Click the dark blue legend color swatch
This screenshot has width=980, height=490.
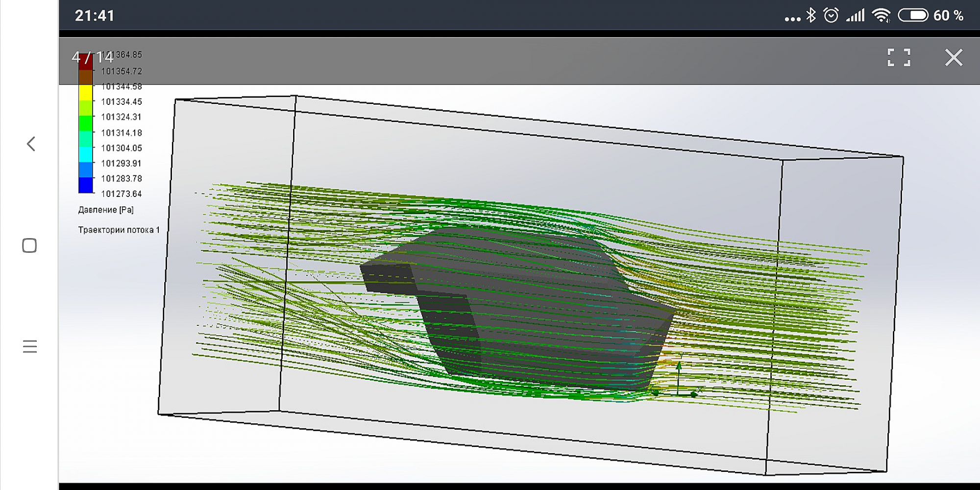86,185
